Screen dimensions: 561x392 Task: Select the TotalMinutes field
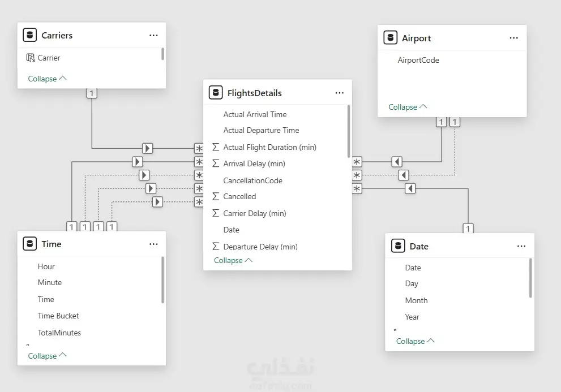(59, 332)
